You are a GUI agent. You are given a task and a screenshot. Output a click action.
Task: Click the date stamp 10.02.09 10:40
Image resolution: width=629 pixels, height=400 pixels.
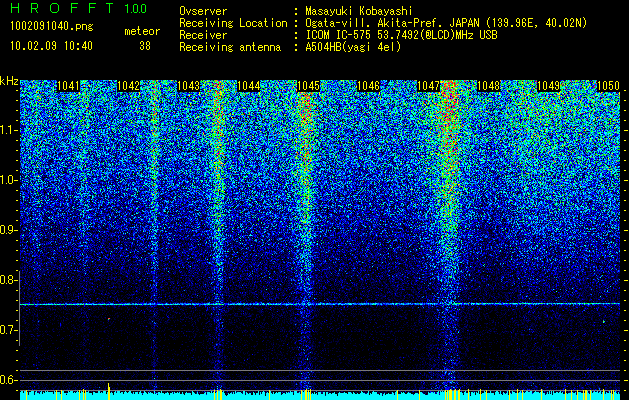pyautogui.click(x=52, y=46)
